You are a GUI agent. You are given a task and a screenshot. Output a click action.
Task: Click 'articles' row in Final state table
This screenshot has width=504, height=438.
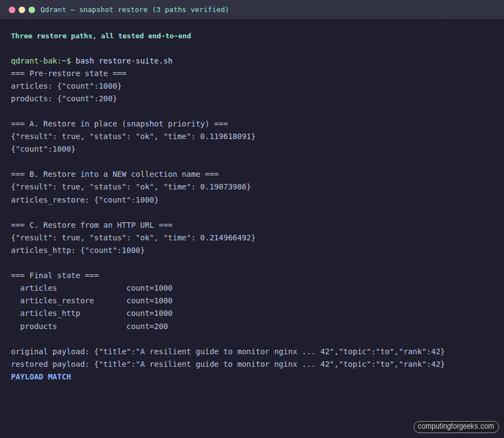pos(96,288)
